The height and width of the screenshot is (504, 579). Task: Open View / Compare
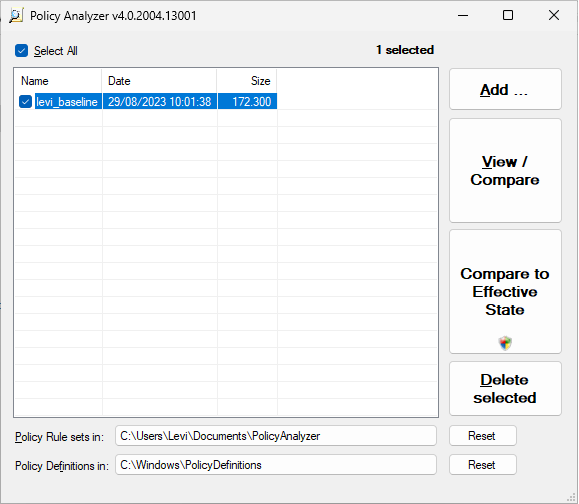point(505,171)
